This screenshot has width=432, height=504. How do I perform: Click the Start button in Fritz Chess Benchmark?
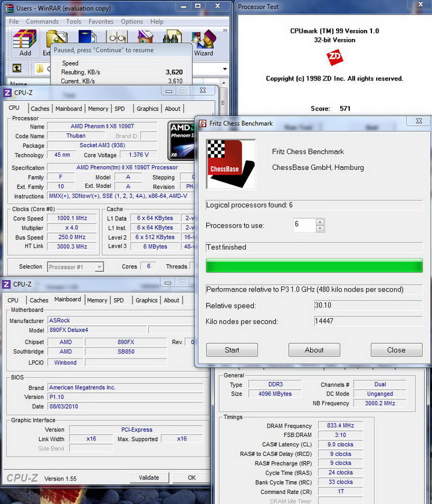pos(232,350)
